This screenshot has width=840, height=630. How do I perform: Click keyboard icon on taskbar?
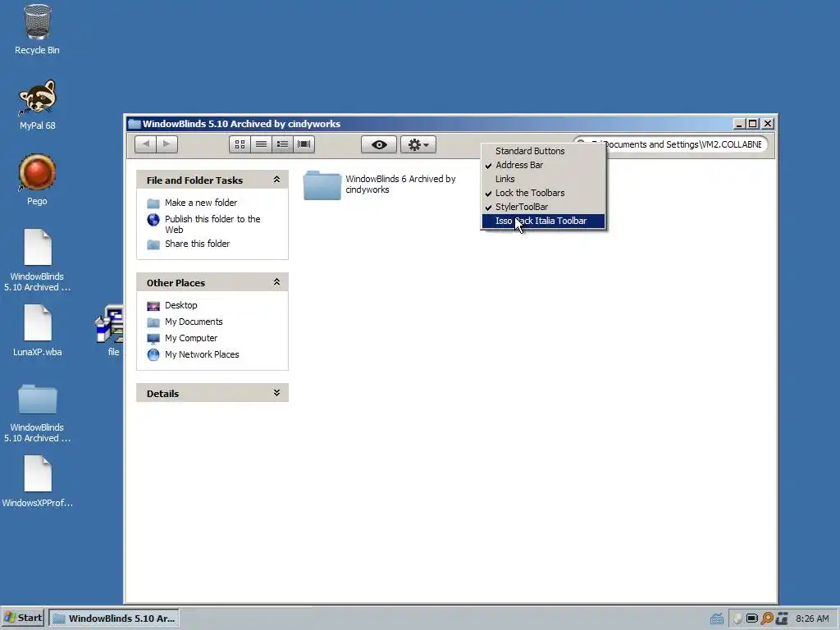tap(717, 619)
